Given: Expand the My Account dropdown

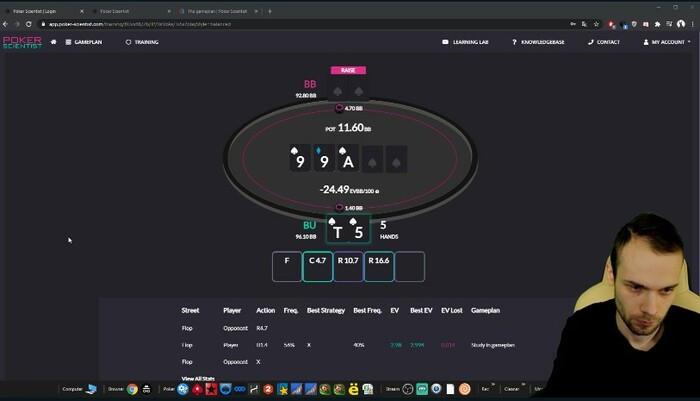Looking at the screenshot, I should pyautogui.click(x=667, y=42).
